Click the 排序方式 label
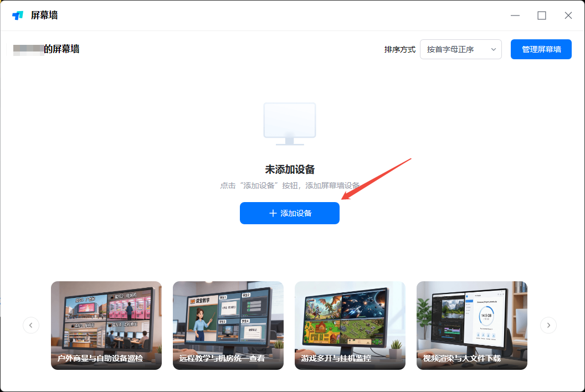This screenshot has height=392, width=585. tap(400, 49)
